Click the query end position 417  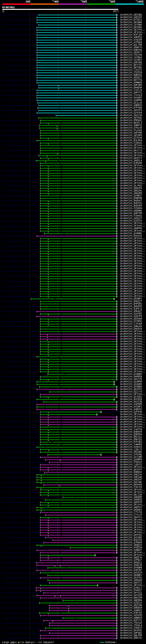pyautogui.click(x=115, y=11)
